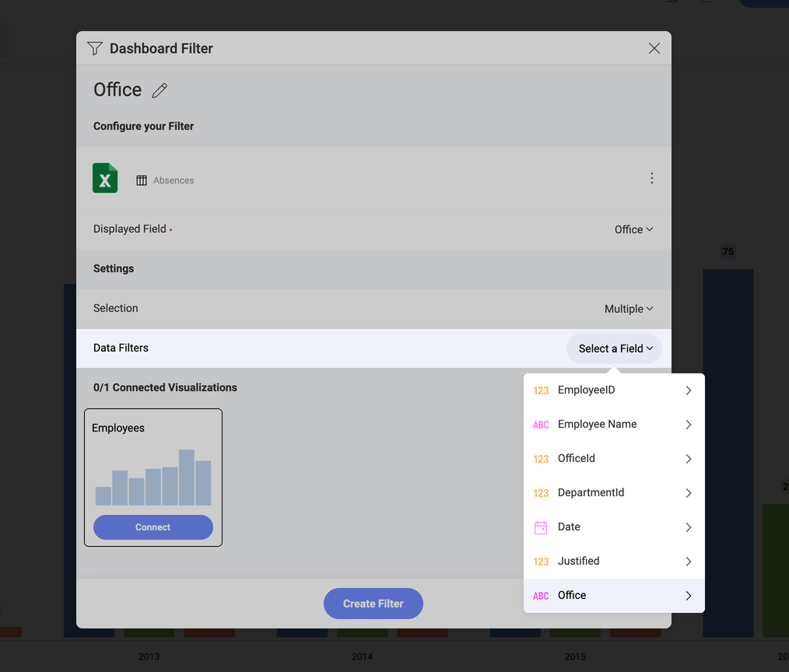This screenshot has width=789, height=672.
Task: Collapse the Select a Field dropdown
Action: pyautogui.click(x=615, y=348)
